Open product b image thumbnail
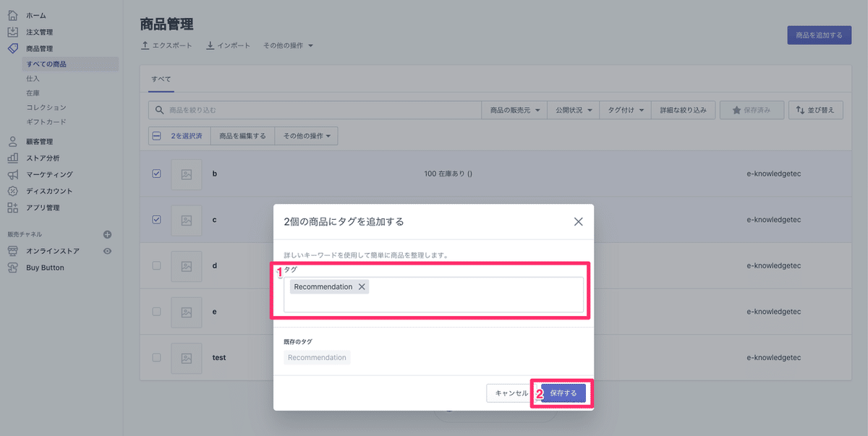This screenshot has width=868, height=436. pyautogui.click(x=187, y=174)
